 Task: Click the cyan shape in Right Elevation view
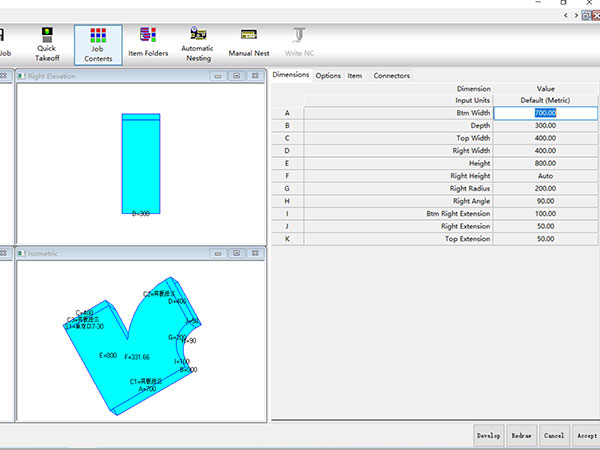[x=141, y=164]
